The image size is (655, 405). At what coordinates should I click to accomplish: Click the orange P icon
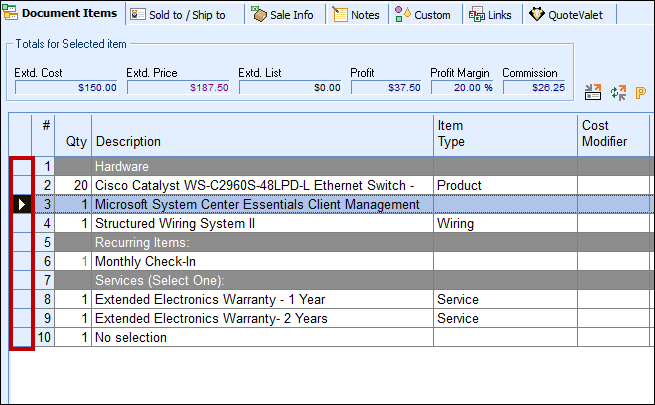641,92
